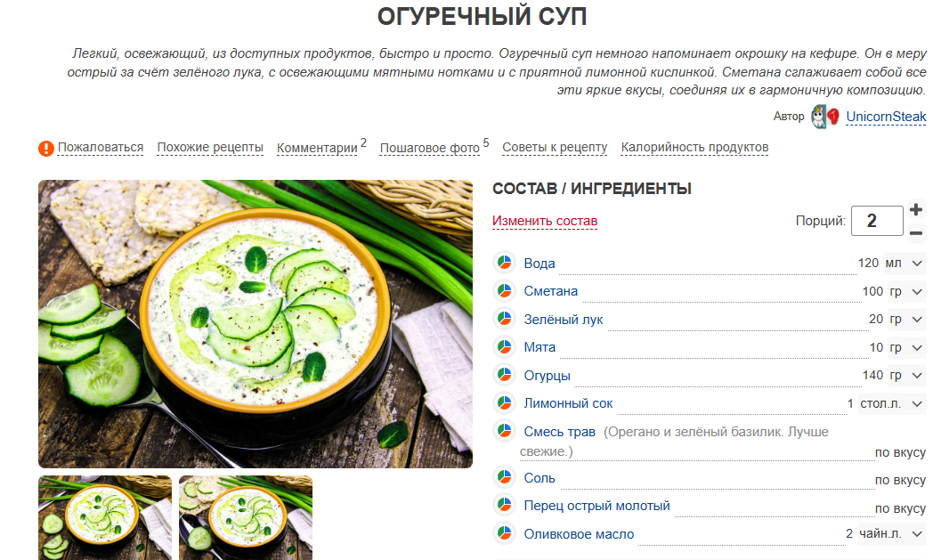Click the nutrition pie icon beside Мята
The width and height of the screenshot is (941, 560).
click(x=505, y=346)
